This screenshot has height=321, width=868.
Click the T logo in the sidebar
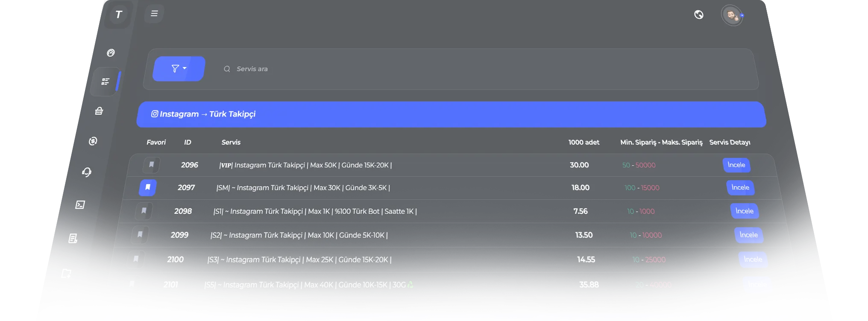click(x=119, y=15)
